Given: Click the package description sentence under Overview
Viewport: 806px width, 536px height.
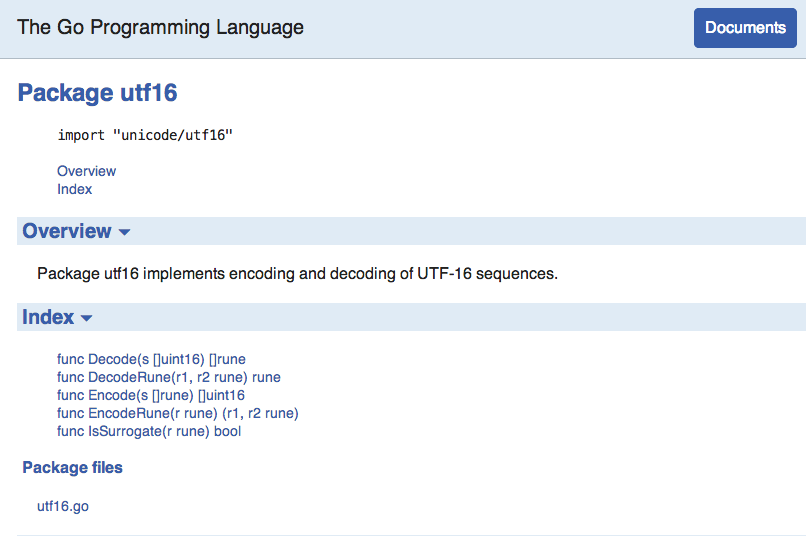Looking at the screenshot, I should (297, 273).
